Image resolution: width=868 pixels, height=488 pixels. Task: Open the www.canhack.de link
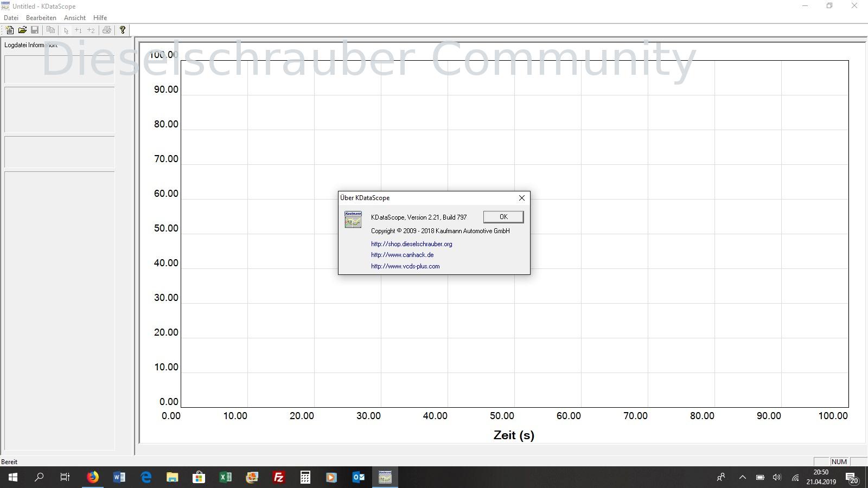click(x=402, y=255)
